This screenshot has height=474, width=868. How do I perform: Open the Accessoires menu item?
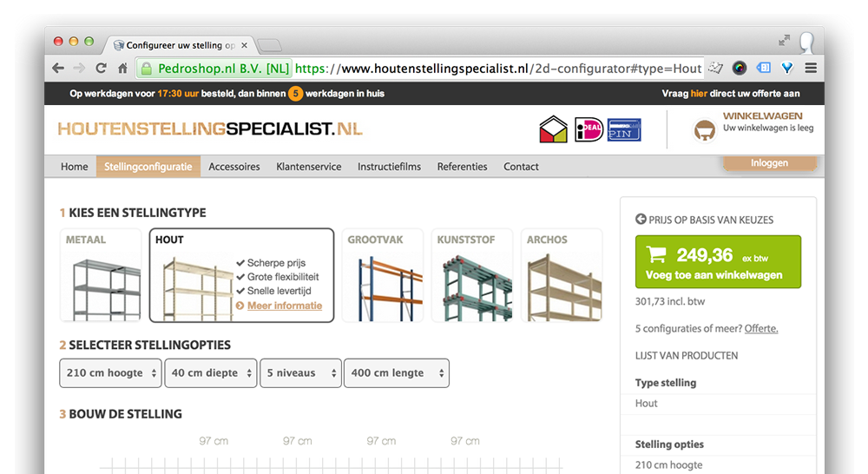(x=234, y=167)
